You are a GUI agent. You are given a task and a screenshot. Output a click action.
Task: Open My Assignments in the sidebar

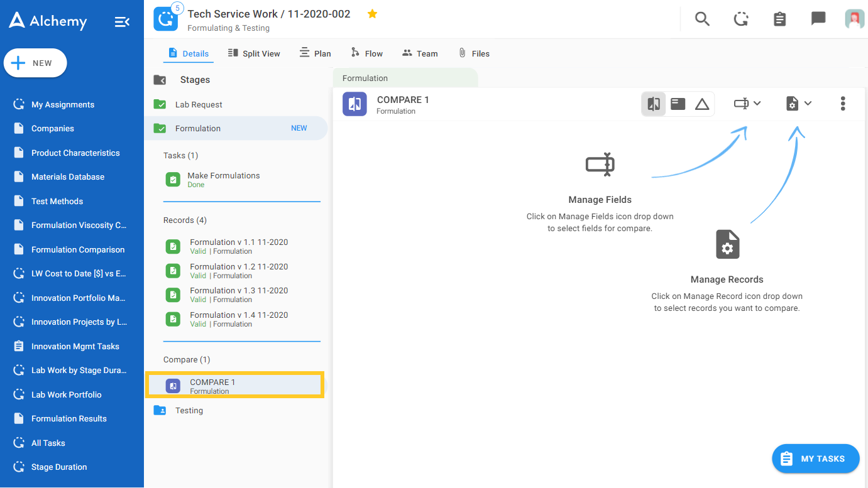pos(63,105)
